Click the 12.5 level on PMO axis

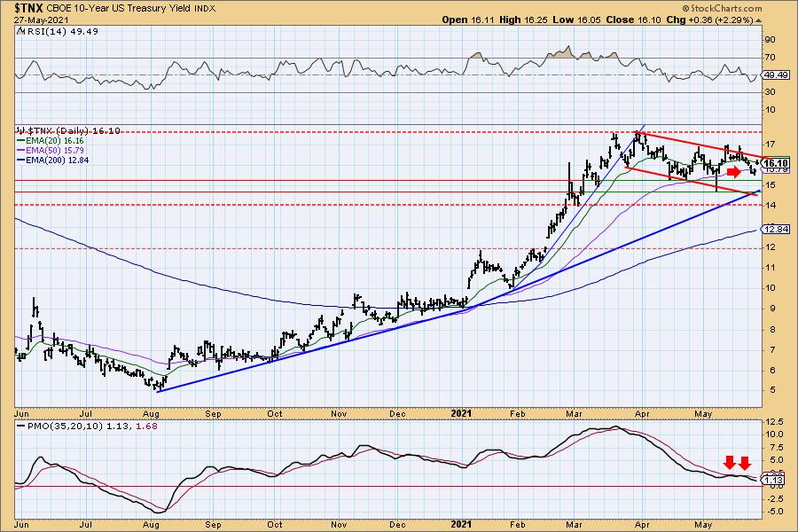pyautogui.click(x=773, y=421)
